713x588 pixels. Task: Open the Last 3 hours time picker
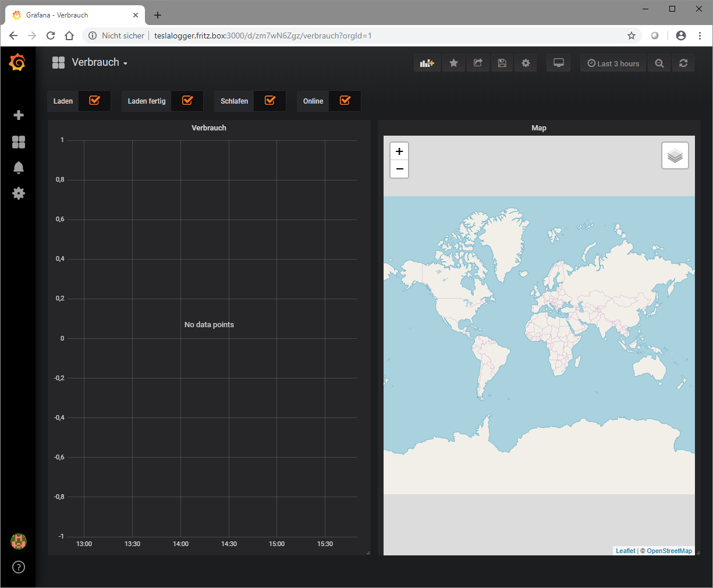click(613, 63)
